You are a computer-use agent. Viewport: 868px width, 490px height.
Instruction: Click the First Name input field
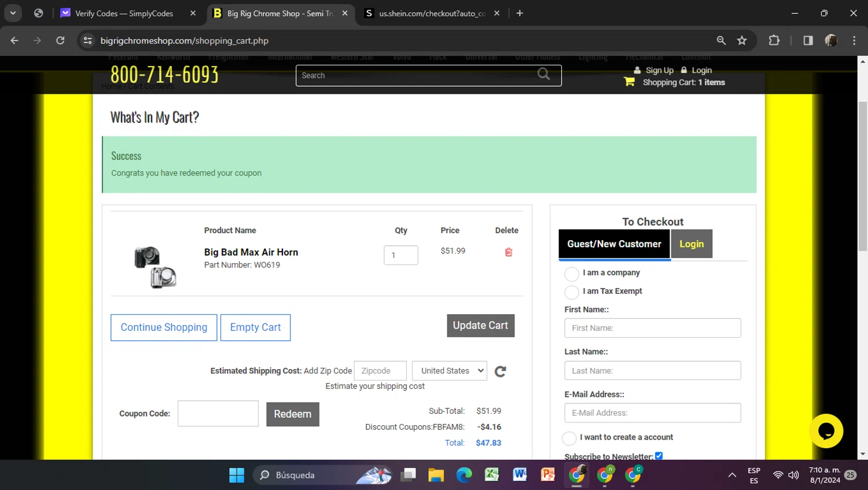[653, 328]
